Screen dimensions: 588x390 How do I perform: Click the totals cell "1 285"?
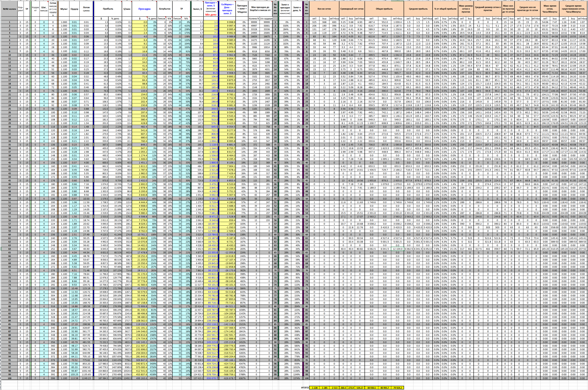(324, 388)
